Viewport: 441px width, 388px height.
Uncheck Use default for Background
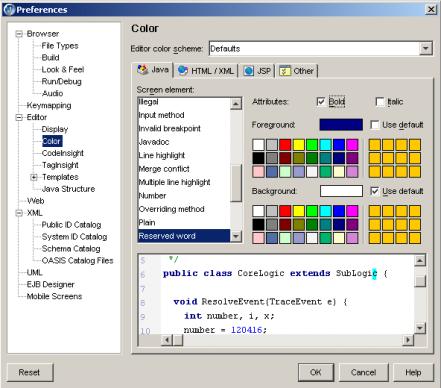(x=375, y=191)
